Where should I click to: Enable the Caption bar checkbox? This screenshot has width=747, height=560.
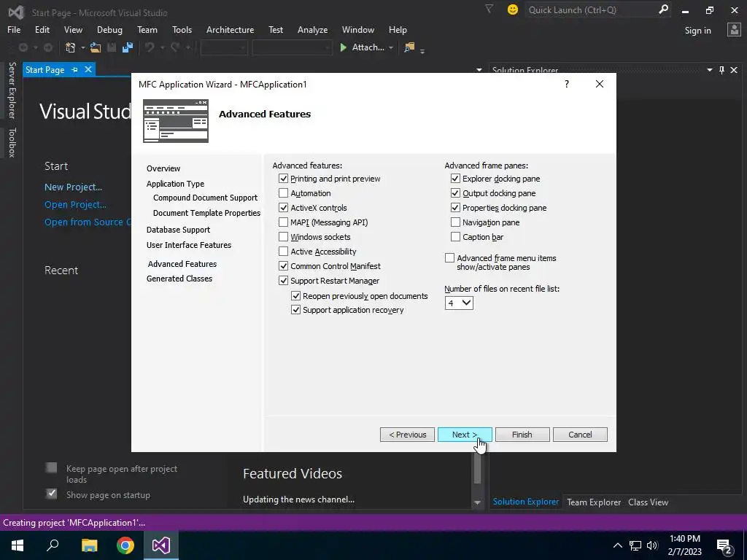click(x=455, y=237)
